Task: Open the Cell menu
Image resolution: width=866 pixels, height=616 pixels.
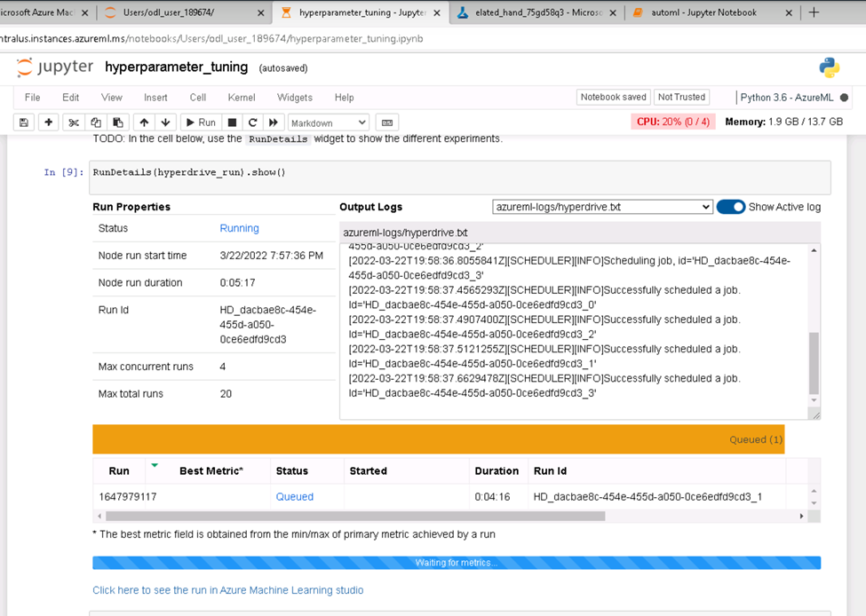Action: [198, 98]
